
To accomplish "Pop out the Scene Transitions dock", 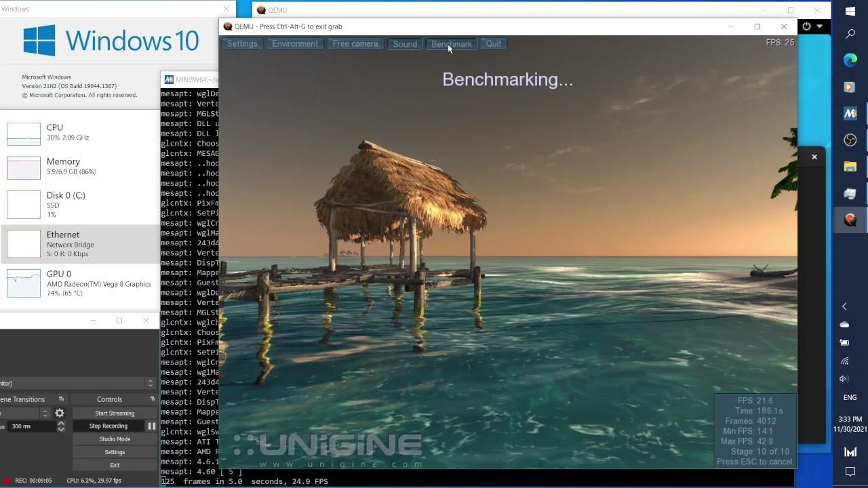I will tap(61, 399).
